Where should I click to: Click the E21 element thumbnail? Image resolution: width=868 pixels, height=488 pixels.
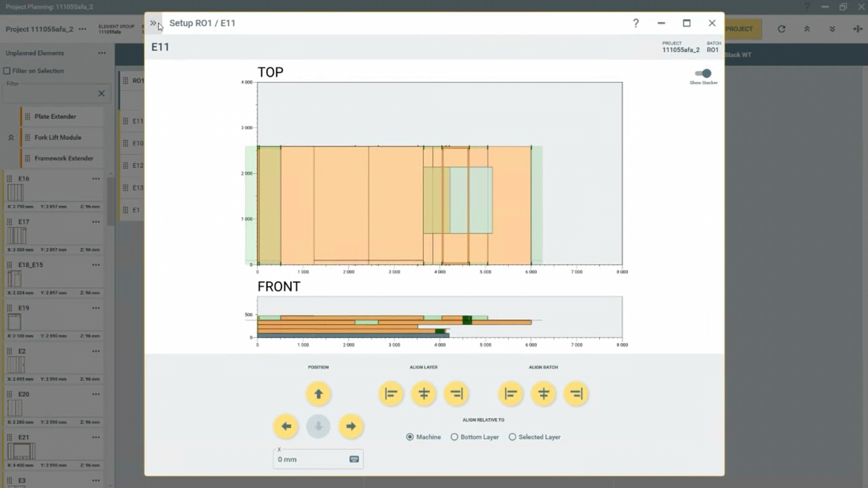pos(21,451)
